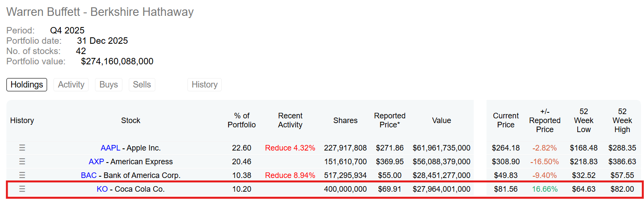
Task: Sort by 52 Week Low header
Action: 584,121
